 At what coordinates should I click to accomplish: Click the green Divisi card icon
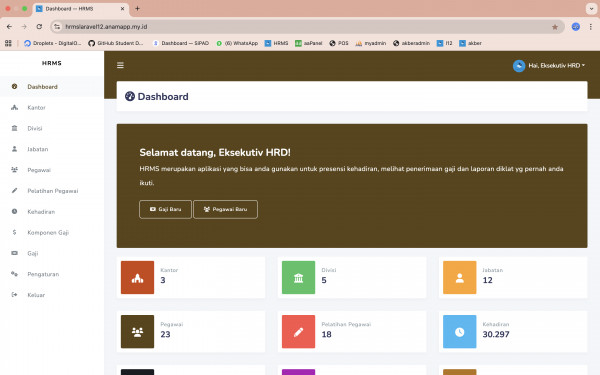coord(298,277)
